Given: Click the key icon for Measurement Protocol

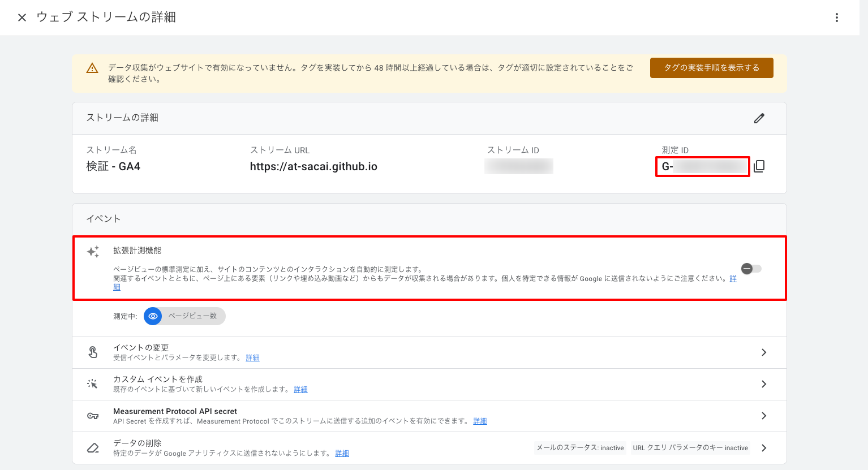Looking at the screenshot, I should coord(93,416).
